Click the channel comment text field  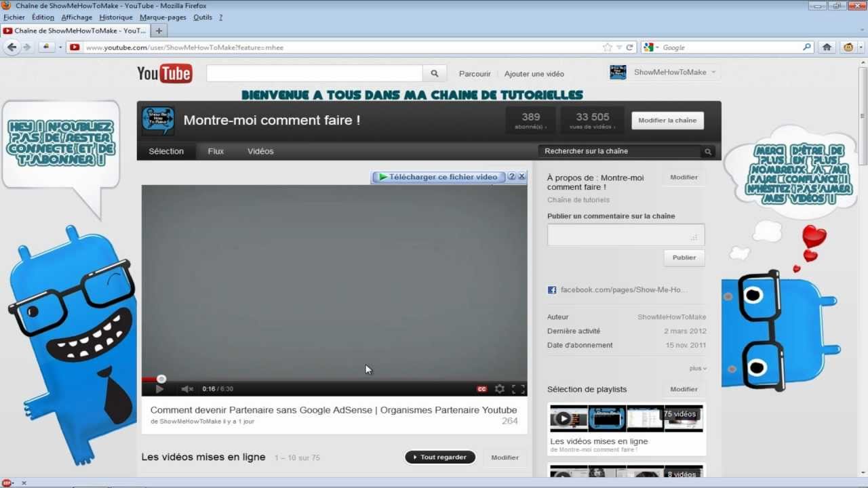click(x=626, y=235)
